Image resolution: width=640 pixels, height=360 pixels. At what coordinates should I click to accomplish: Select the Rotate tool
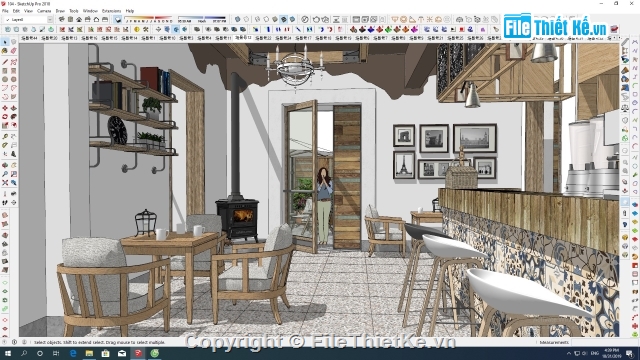pos(5,117)
